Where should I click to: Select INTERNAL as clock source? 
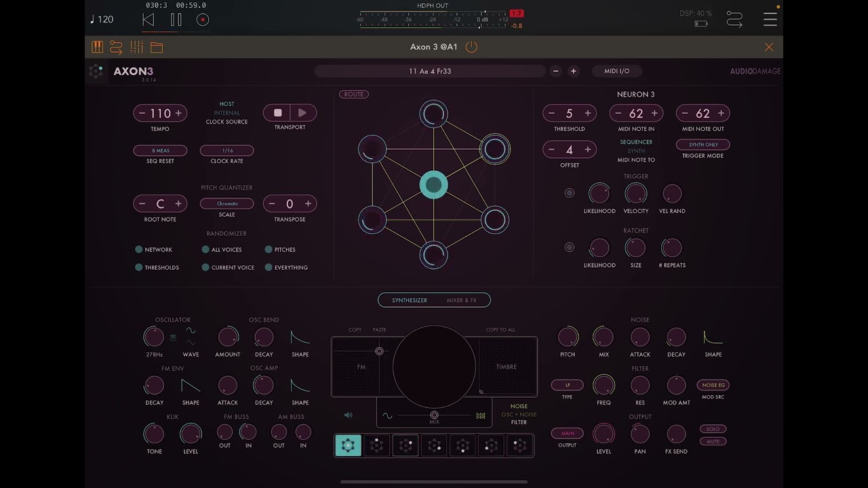click(227, 113)
